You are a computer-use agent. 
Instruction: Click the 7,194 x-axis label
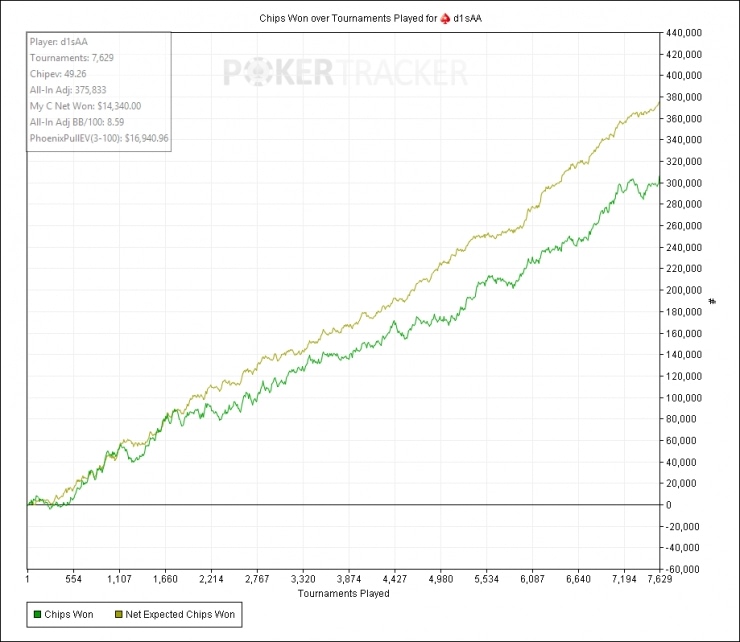point(624,579)
